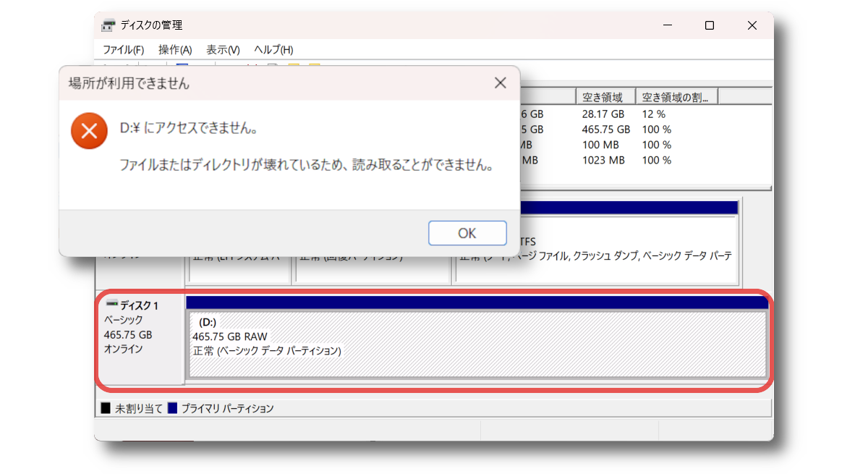
Task: Open the ヘルプ(H) menu
Action: (x=273, y=50)
